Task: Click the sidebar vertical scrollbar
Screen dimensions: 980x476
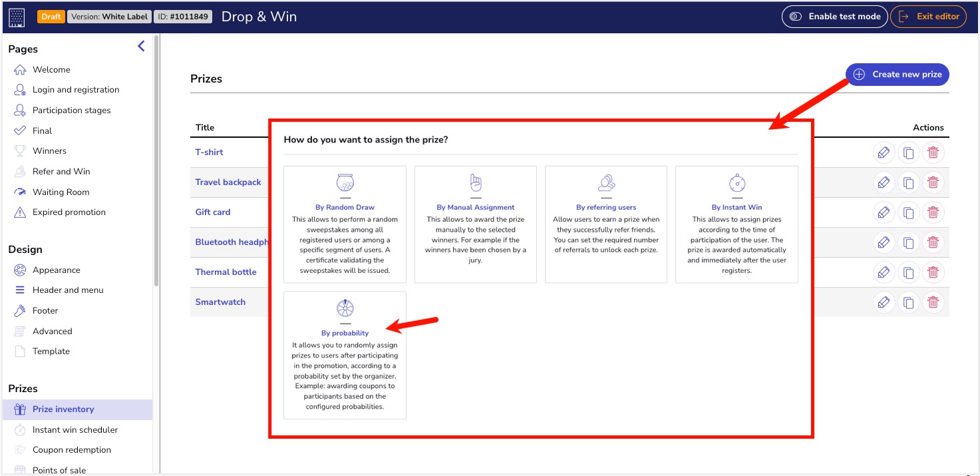Action: coord(156,160)
